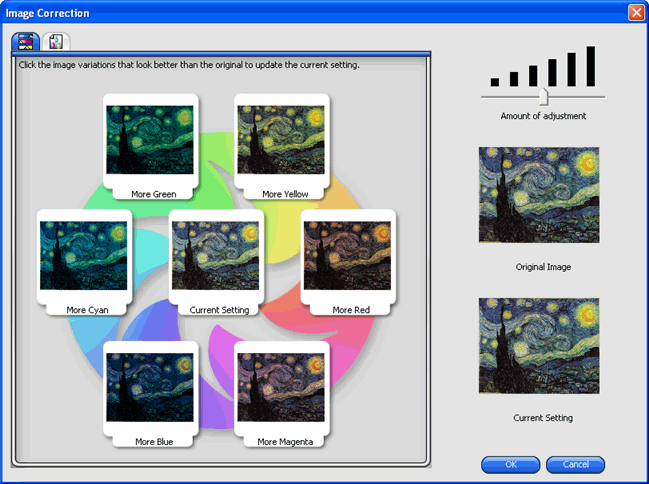Click the Cancel button

click(x=575, y=465)
